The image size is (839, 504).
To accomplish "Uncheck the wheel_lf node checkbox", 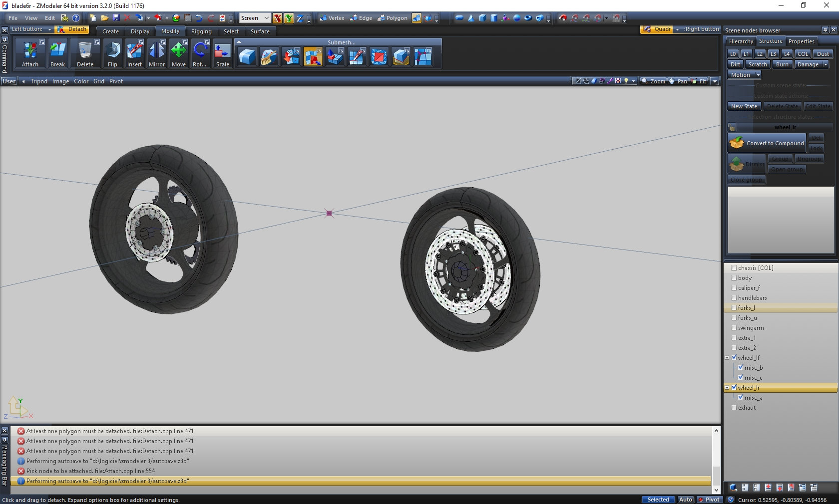I will tap(734, 358).
